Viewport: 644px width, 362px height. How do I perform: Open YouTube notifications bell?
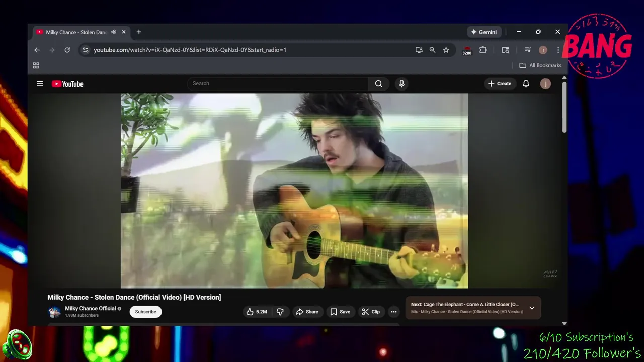point(526,84)
